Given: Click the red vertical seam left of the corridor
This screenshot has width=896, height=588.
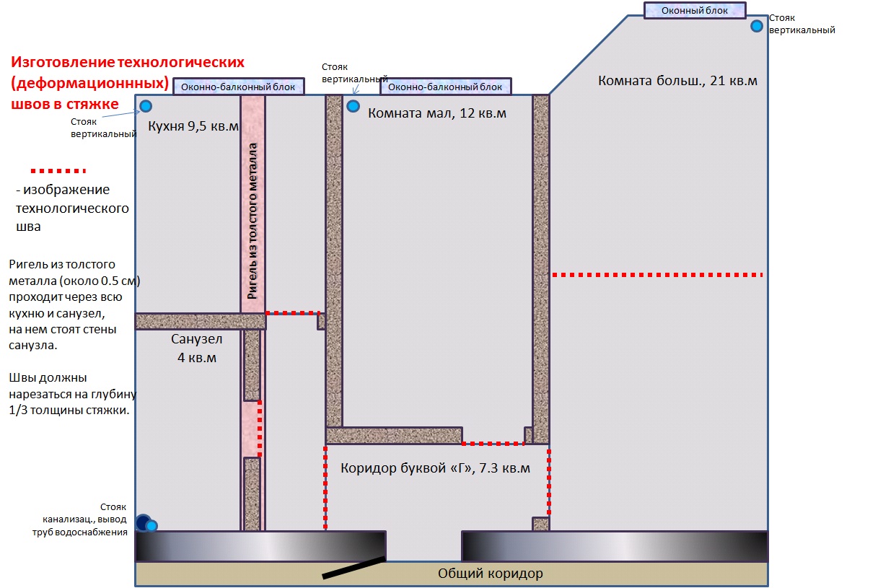Looking at the screenshot, I should click(325, 489).
